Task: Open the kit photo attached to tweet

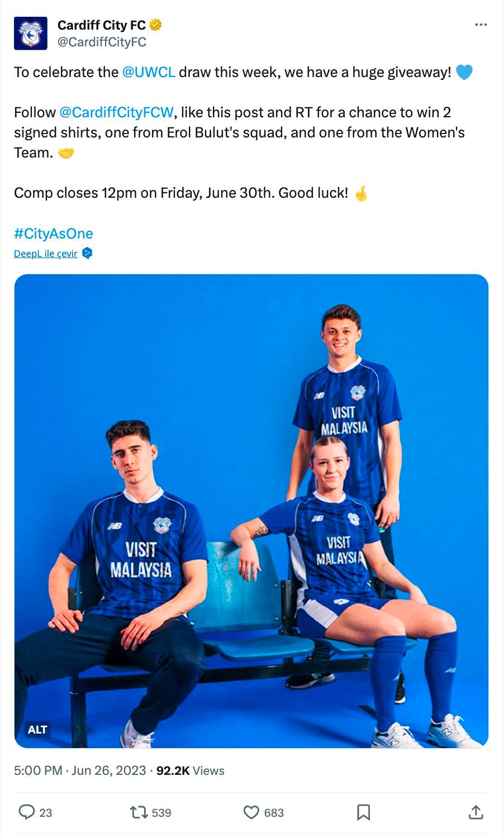Action: [x=251, y=511]
